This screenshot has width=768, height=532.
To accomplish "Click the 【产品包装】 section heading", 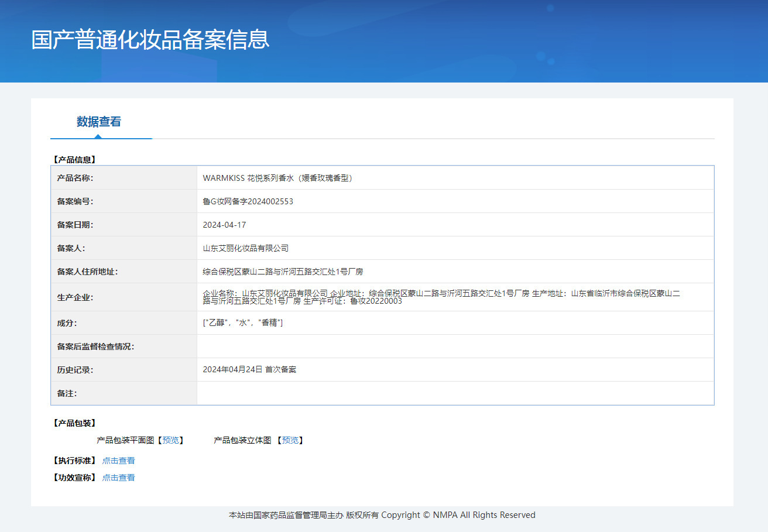I will 74,423.
